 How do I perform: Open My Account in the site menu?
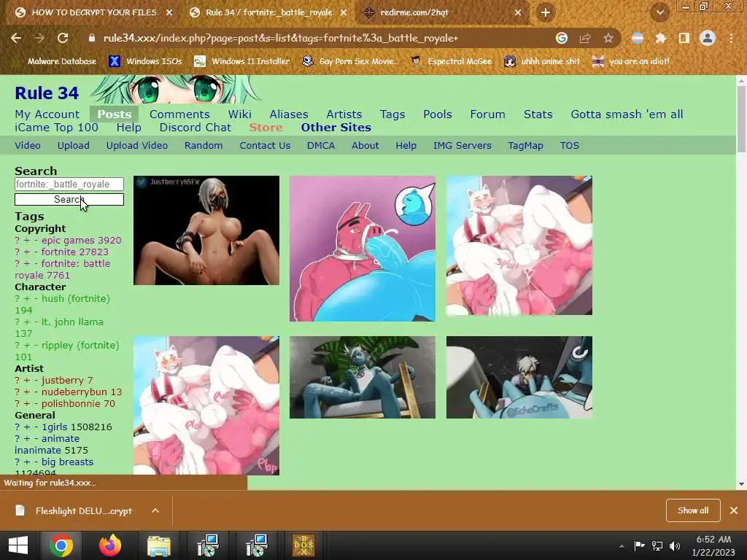(x=47, y=114)
